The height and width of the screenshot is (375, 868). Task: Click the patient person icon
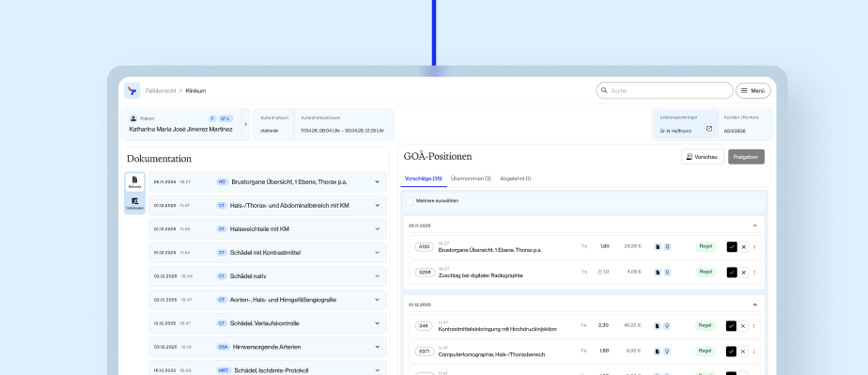click(x=133, y=118)
